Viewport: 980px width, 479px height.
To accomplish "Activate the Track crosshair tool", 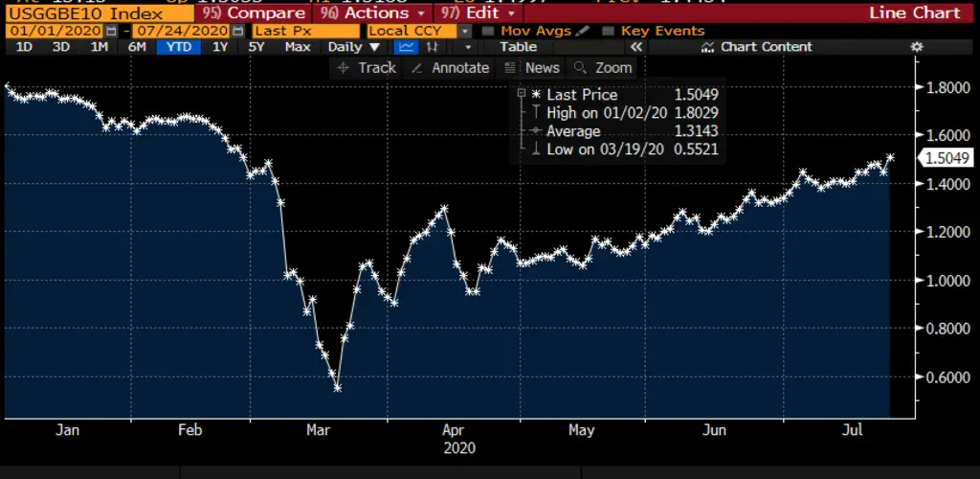I will pyautogui.click(x=367, y=68).
